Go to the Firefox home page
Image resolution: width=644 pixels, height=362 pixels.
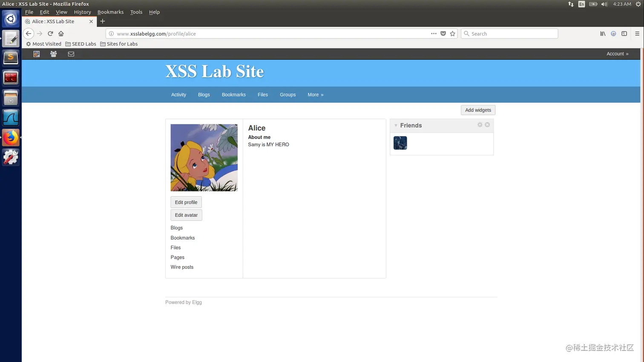tap(61, 34)
